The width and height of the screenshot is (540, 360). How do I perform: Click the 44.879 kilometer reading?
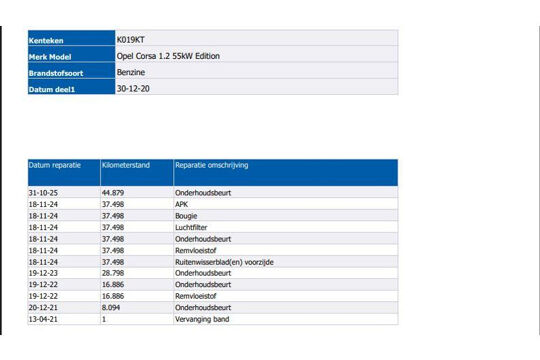click(x=113, y=193)
